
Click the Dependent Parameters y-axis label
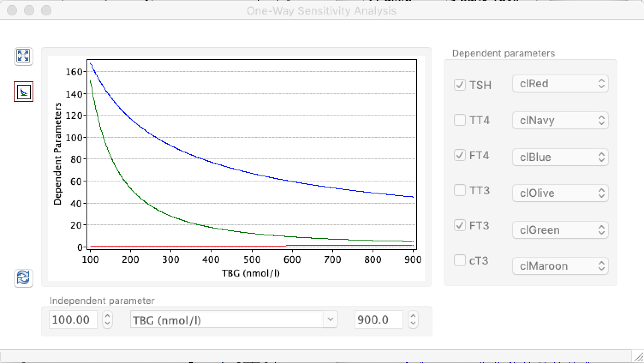pos(57,154)
